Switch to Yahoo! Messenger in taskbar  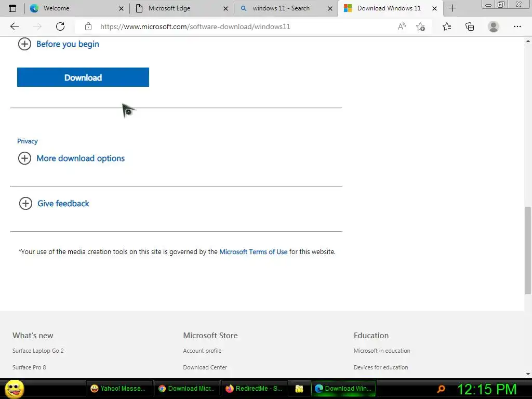tap(119, 389)
